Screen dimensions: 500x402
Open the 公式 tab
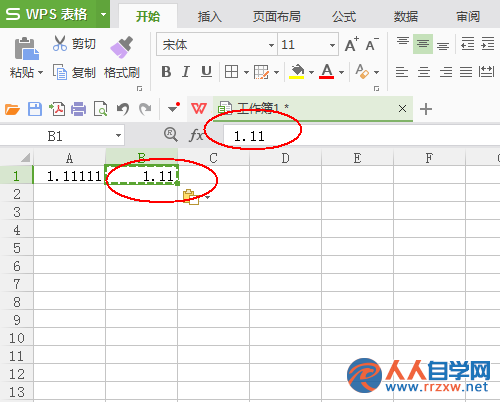344,16
